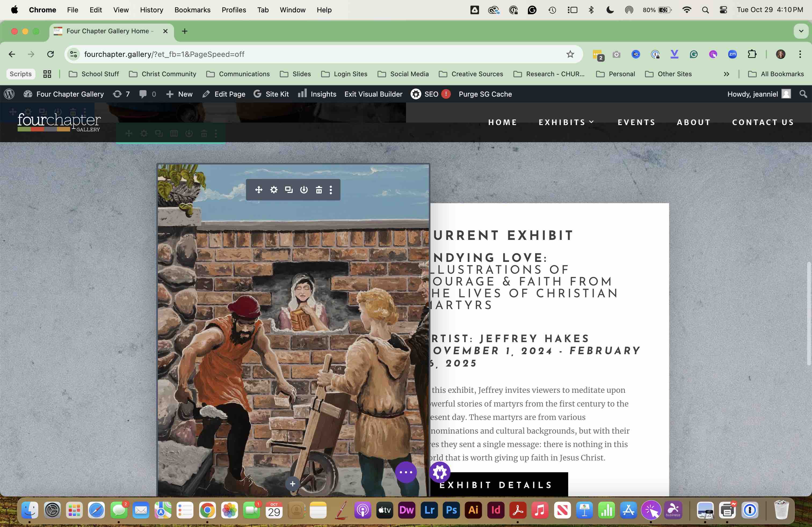Open EVENTS page from navigation

point(636,122)
